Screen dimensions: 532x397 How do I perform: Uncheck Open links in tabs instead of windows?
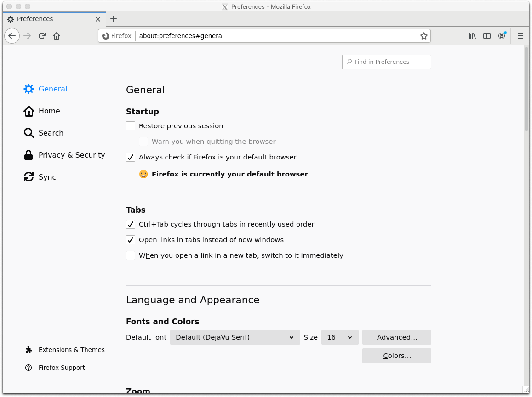[x=131, y=240]
